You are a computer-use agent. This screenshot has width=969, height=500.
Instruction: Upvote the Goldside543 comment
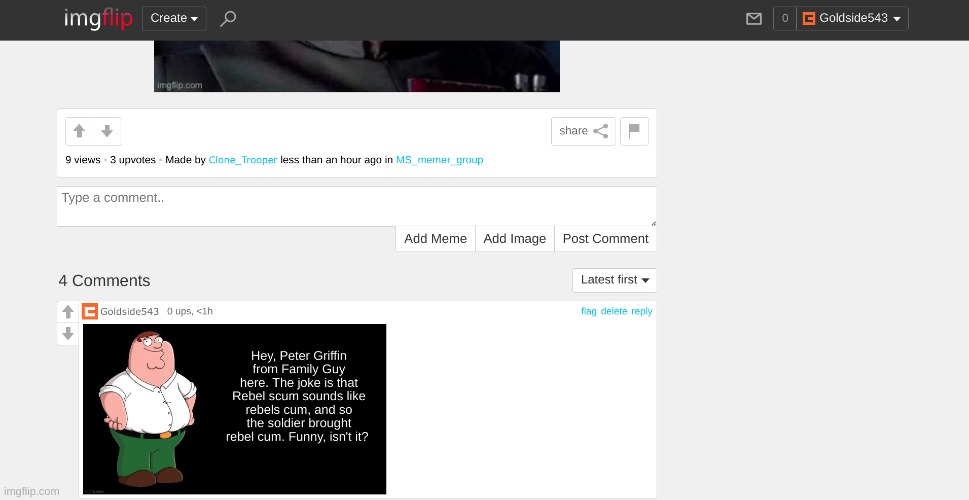tap(68, 312)
